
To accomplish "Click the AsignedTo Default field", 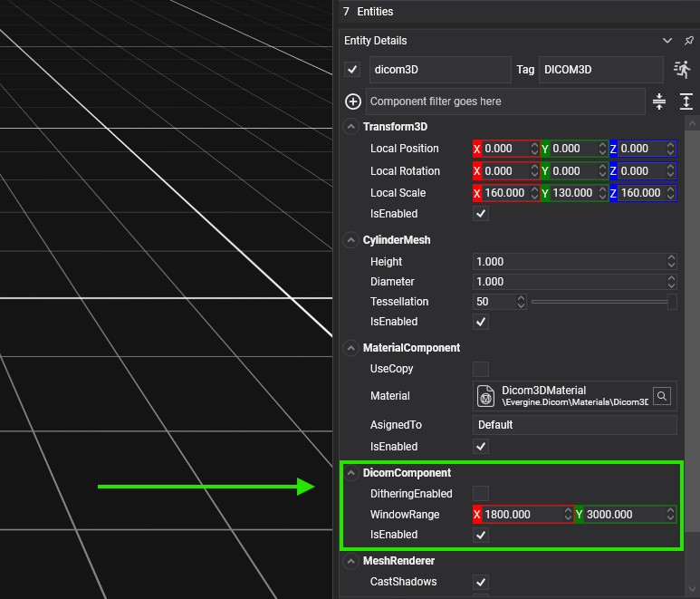I will pyautogui.click(x=574, y=425).
